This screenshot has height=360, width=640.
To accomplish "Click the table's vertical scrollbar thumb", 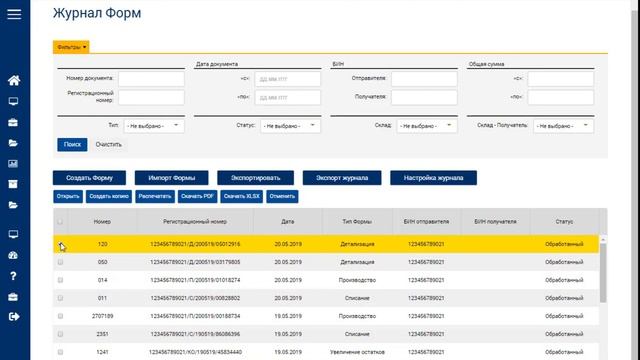I will 603,273.
